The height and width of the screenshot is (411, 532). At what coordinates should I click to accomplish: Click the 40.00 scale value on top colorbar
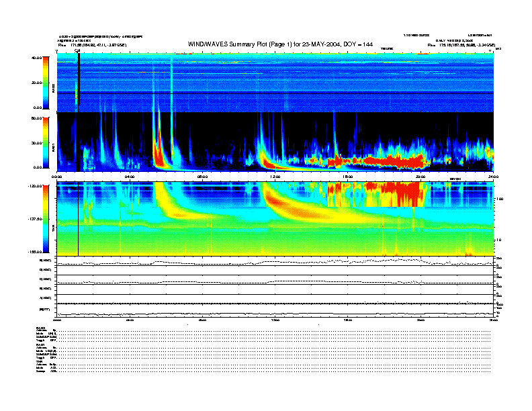tap(36, 58)
